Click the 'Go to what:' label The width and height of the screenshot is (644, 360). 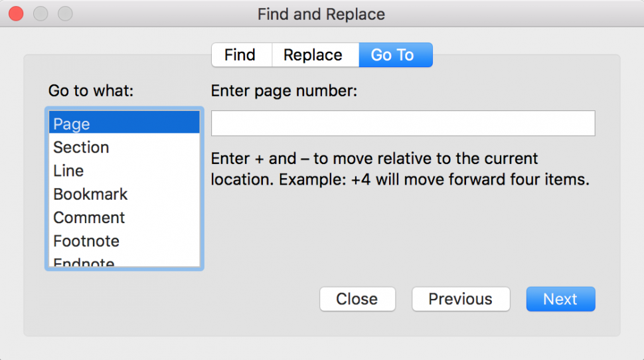[91, 90]
